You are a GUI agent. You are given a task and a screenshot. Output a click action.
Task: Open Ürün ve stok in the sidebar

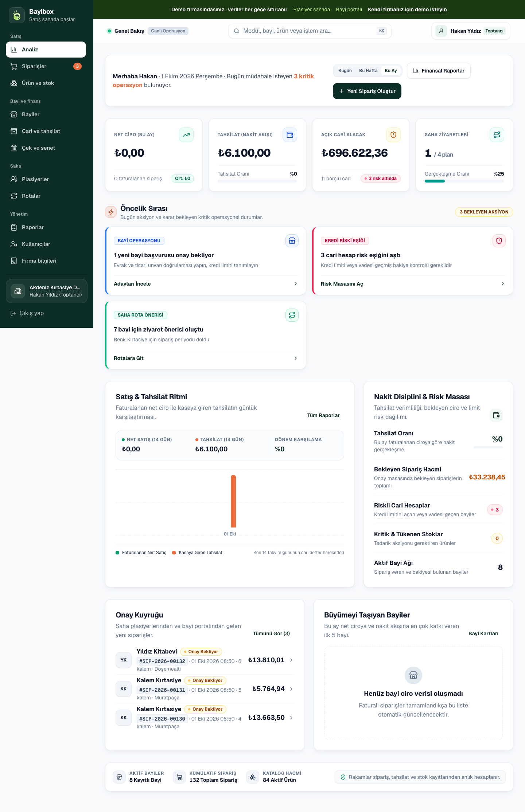tap(46, 83)
